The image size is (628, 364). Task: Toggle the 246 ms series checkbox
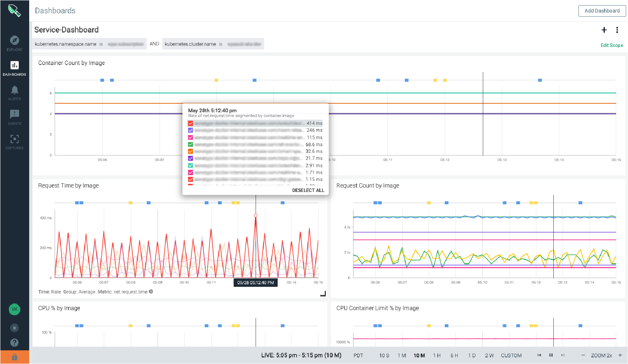click(191, 130)
